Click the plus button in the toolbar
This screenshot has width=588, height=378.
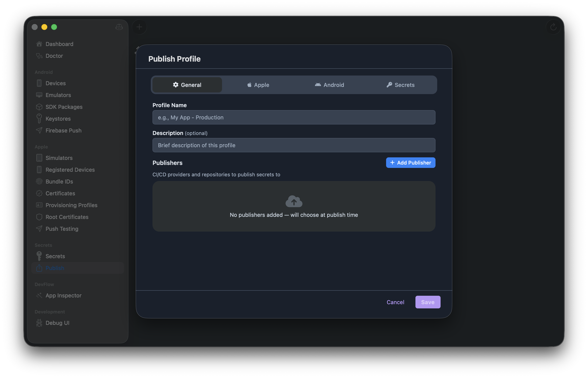pos(139,27)
